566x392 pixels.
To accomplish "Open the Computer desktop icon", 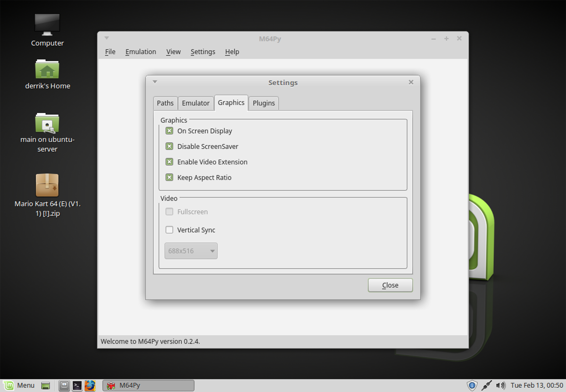I will click(47, 24).
